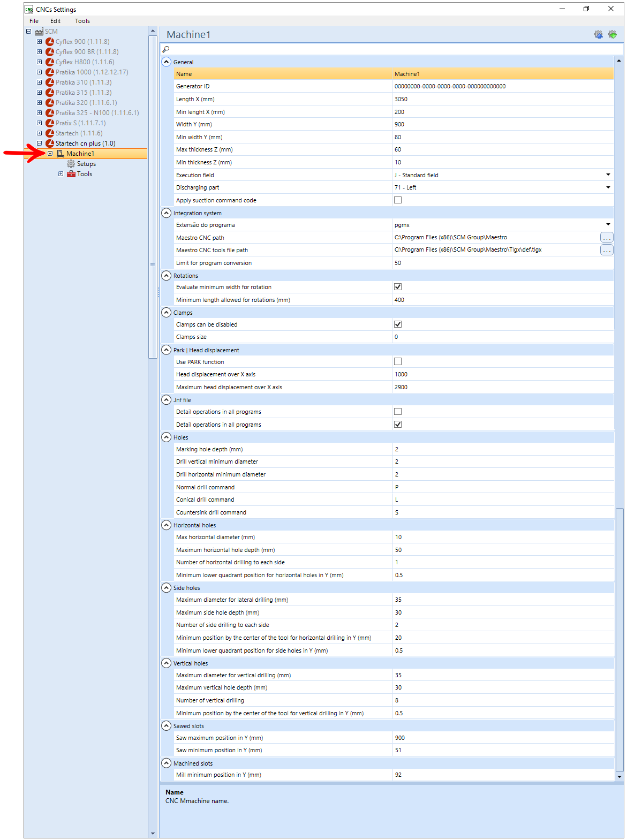Collapse the Clamps section
This screenshot has height=840, width=627.
coord(167,312)
